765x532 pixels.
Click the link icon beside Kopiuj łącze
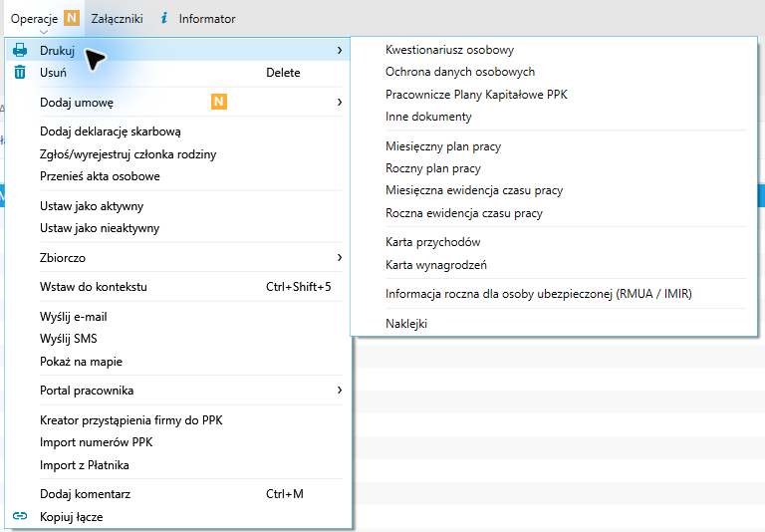(20, 516)
